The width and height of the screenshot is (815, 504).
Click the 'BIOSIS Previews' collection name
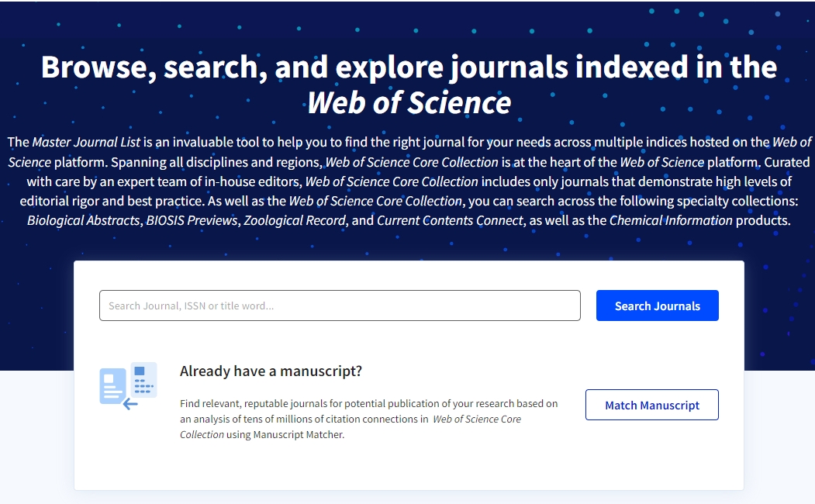pyautogui.click(x=192, y=220)
